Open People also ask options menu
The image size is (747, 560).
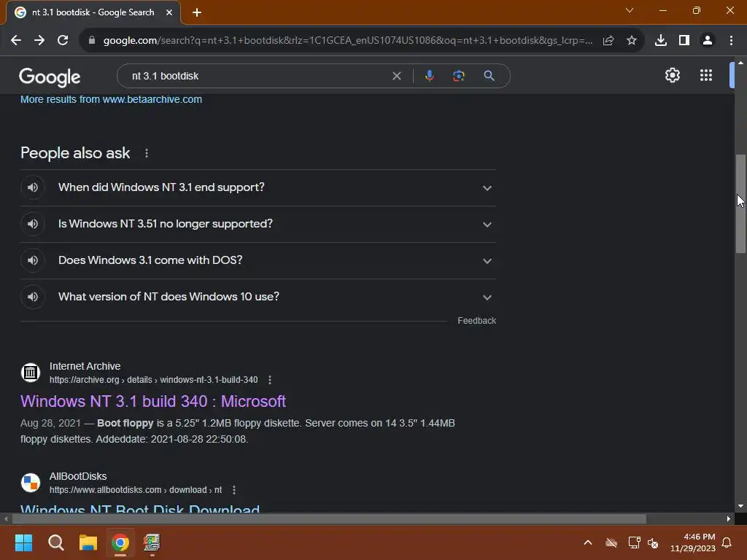pos(146,153)
